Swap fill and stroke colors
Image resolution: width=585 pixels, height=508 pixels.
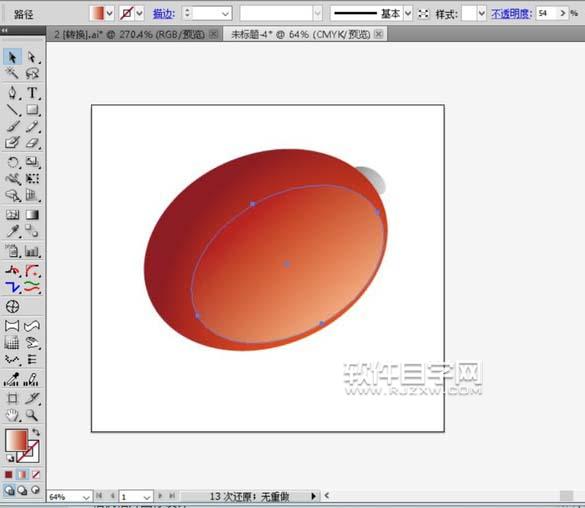click(x=36, y=433)
